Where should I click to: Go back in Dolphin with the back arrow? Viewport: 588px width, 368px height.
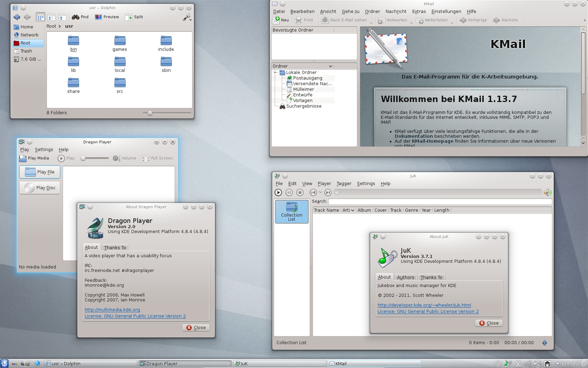(16, 17)
